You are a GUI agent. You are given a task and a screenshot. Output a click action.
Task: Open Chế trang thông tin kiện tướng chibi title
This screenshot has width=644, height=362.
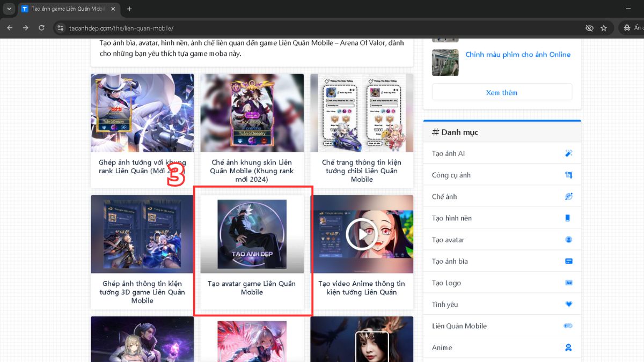click(362, 171)
